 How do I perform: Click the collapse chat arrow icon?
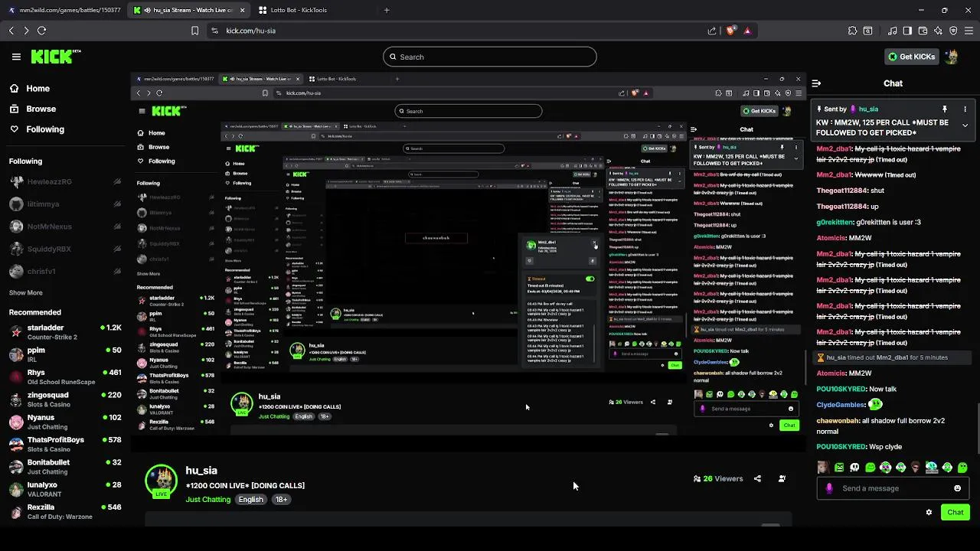coord(816,83)
